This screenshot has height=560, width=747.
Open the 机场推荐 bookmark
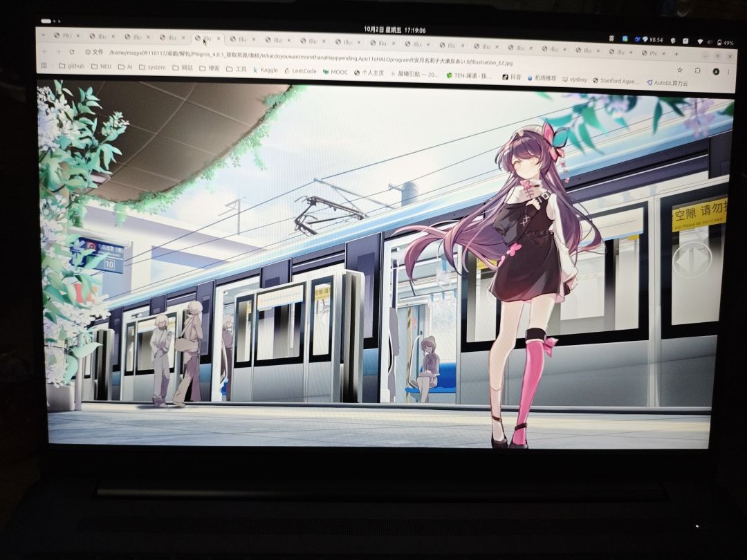pyautogui.click(x=542, y=77)
